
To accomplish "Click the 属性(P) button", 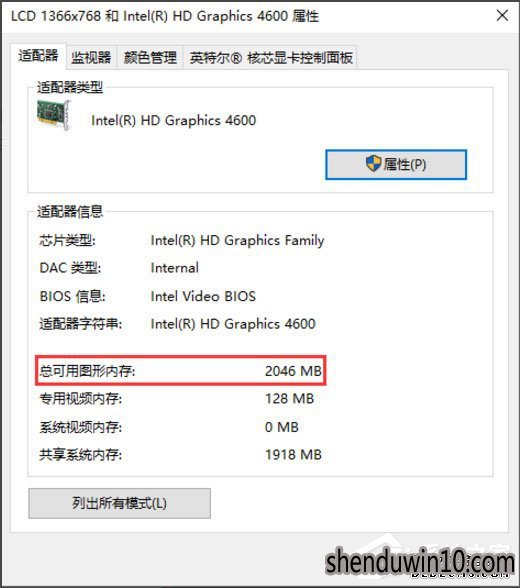I will 396,165.
